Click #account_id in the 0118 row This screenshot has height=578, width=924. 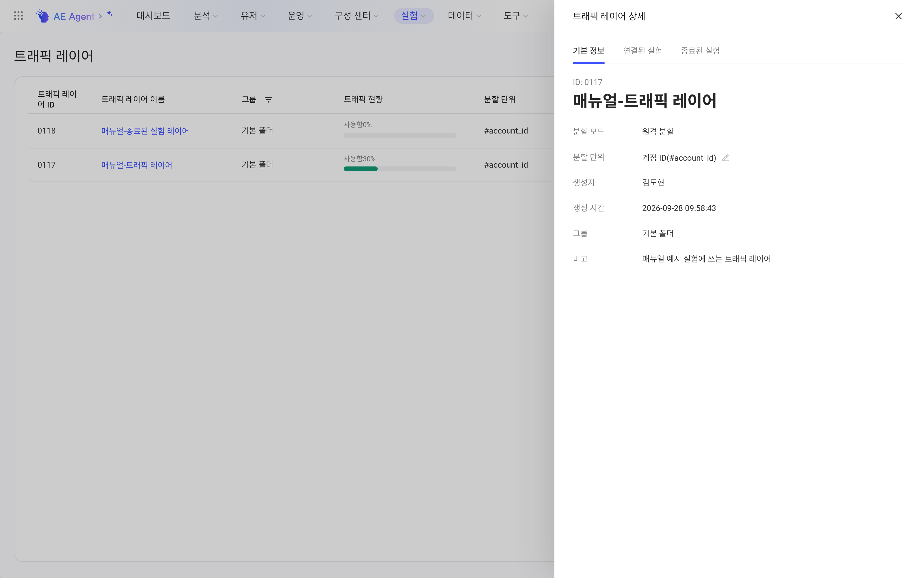[x=506, y=131]
